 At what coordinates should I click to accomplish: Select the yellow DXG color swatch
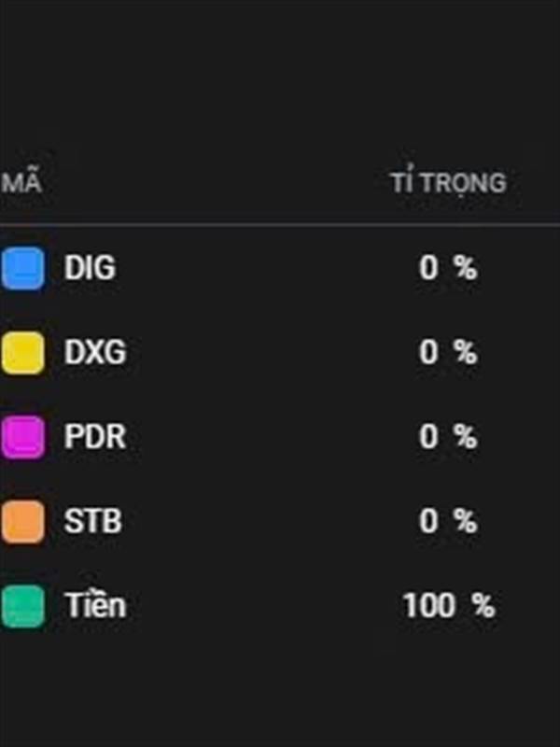click(x=22, y=353)
